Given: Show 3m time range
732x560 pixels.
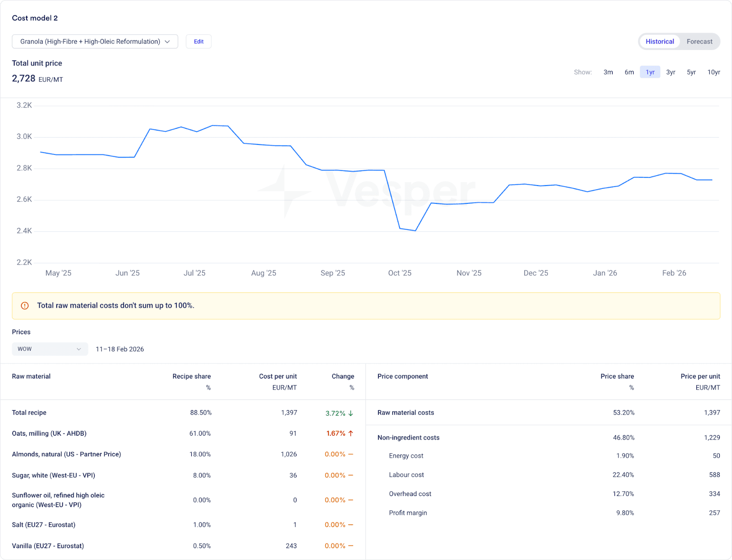Looking at the screenshot, I should pyautogui.click(x=608, y=72).
